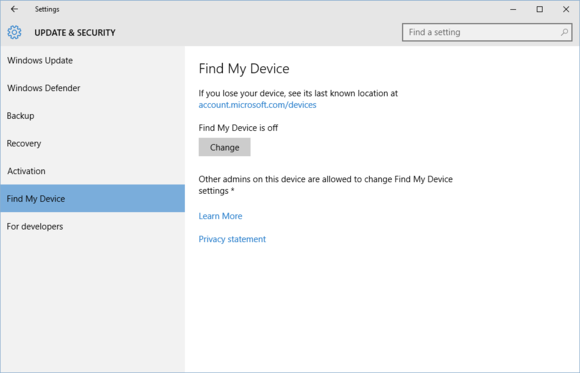This screenshot has height=373, width=580.
Task: Minimize the Settings window
Action: 513,9
